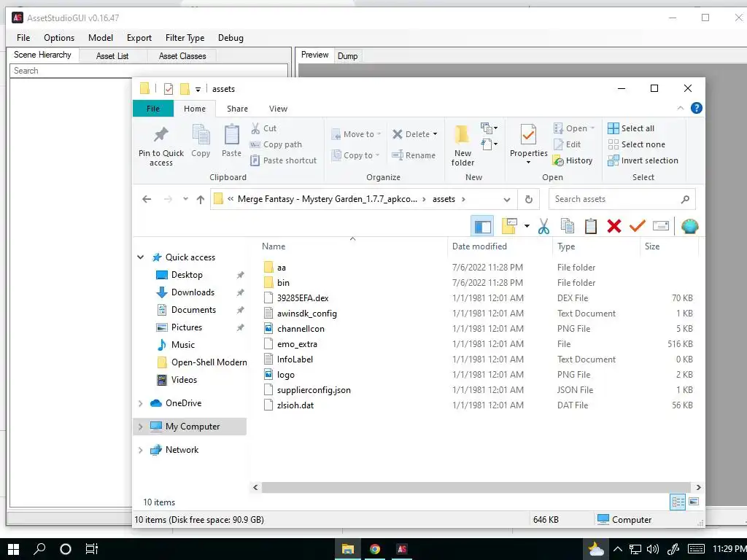Viewport: 747px width, 560px height.
Task: Open address bar history dropdown
Action: coord(507,200)
